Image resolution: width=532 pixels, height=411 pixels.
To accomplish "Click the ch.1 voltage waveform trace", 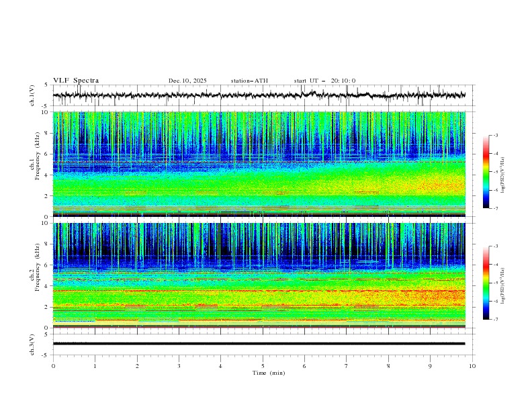I will (x=259, y=95).
